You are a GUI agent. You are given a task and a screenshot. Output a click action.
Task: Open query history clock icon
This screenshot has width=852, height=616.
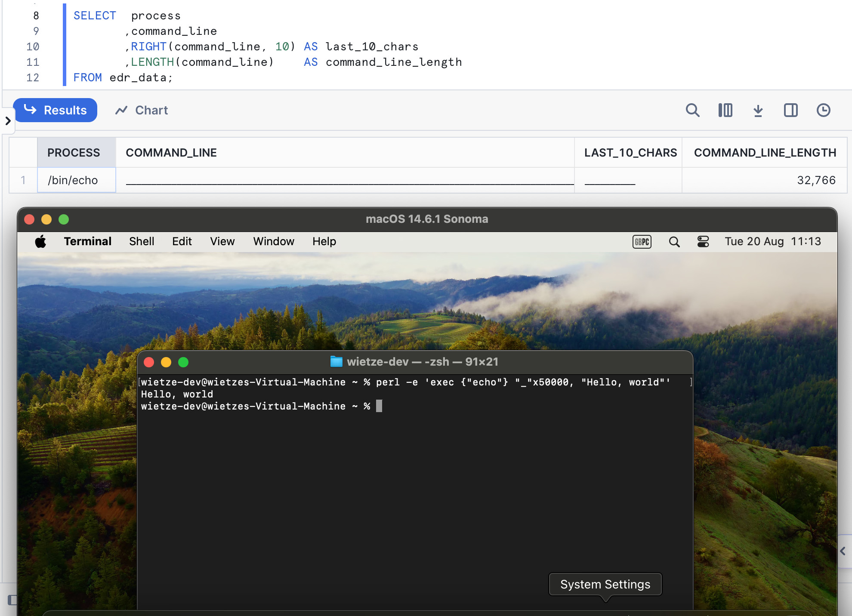click(823, 110)
